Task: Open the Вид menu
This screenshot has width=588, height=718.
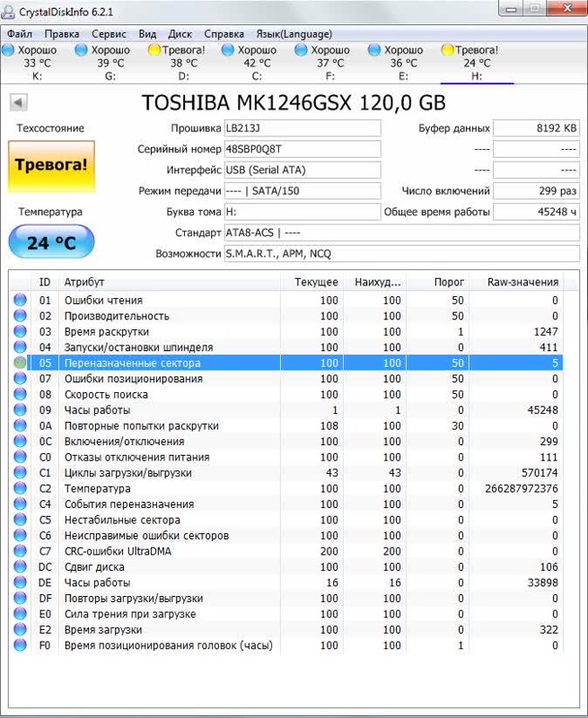Action: [x=147, y=34]
